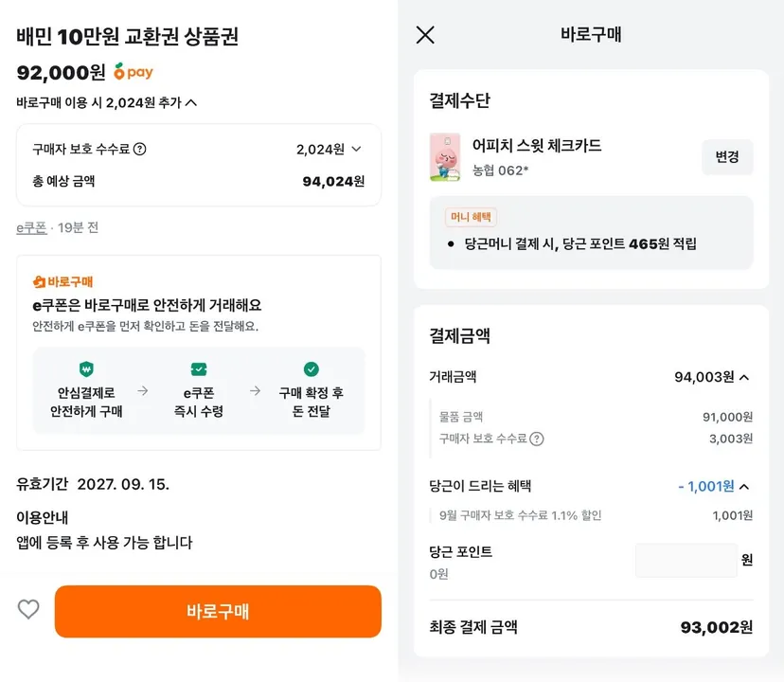Click the 안심결제 shield icon

86,369
